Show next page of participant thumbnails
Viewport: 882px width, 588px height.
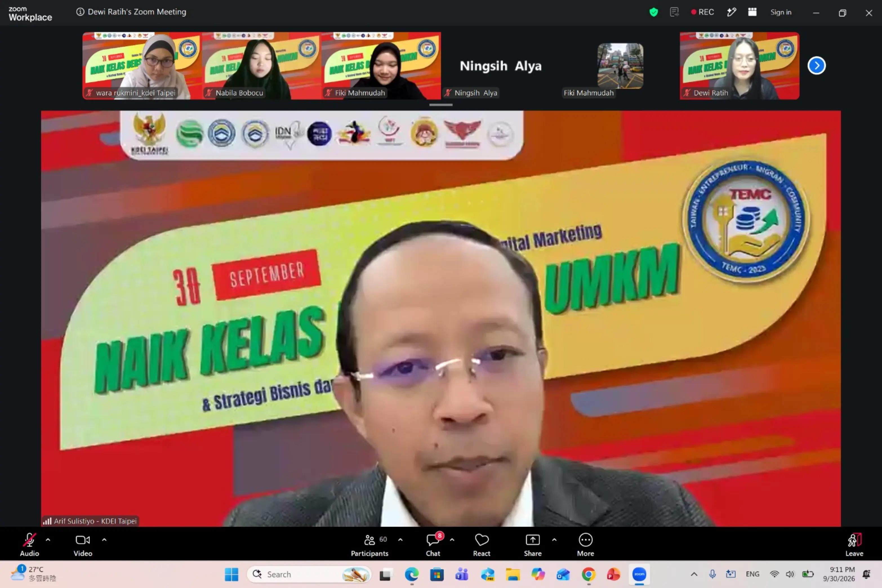pyautogui.click(x=816, y=66)
